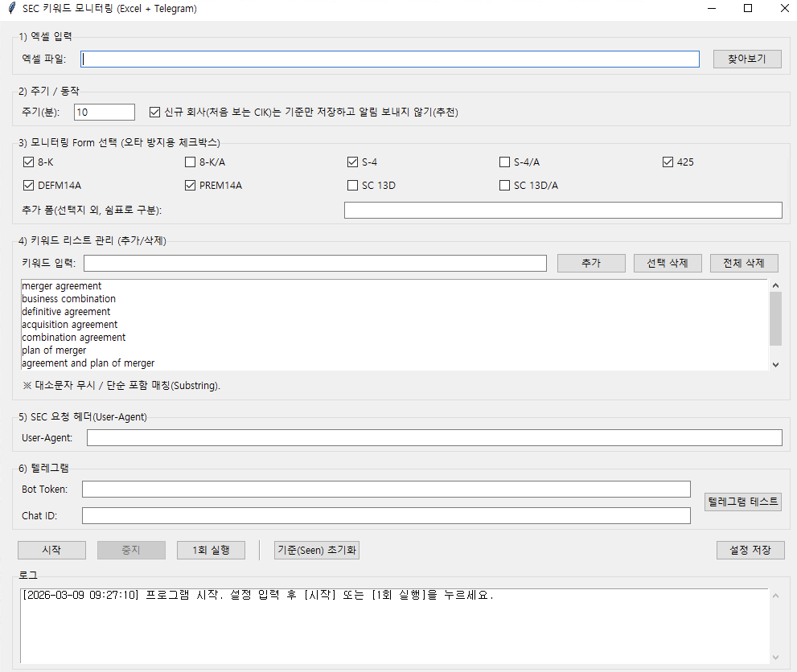This screenshot has width=797, height=672.
Task: Click the 찾아보기 browse button
Action: [747, 59]
